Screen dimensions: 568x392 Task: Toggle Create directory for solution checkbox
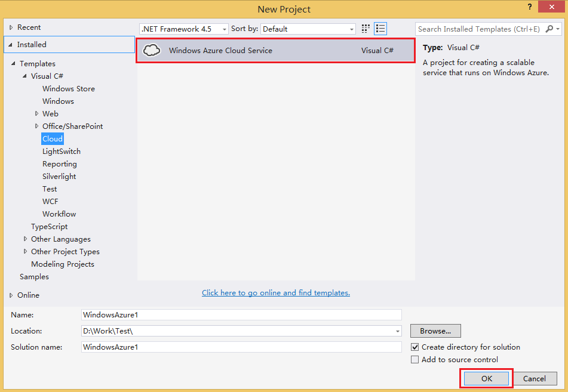tap(415, 347)
